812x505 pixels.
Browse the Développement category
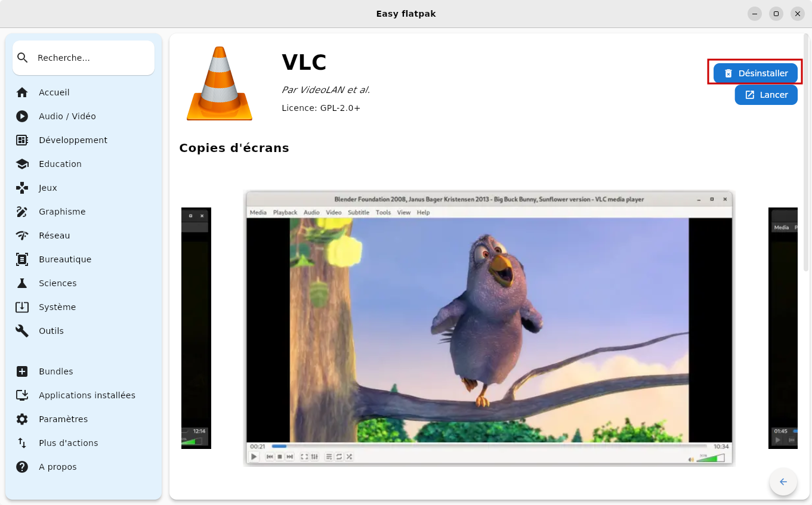(84, 140)
